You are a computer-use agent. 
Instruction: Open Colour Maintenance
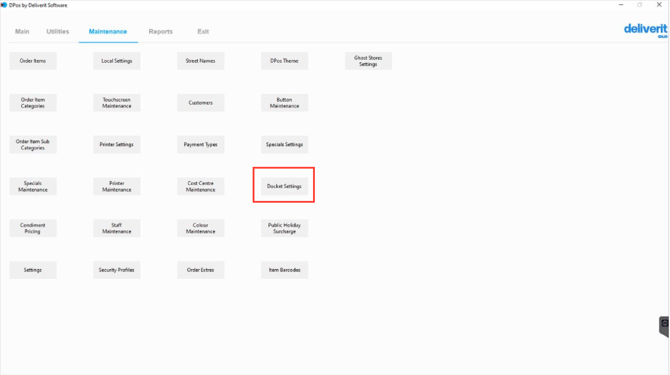(x=200, y=228)
